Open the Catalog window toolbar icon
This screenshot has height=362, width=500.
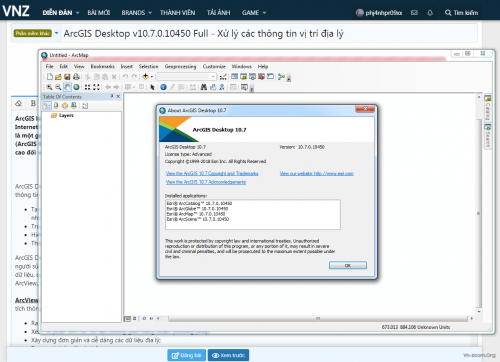[x=244, y=77]
